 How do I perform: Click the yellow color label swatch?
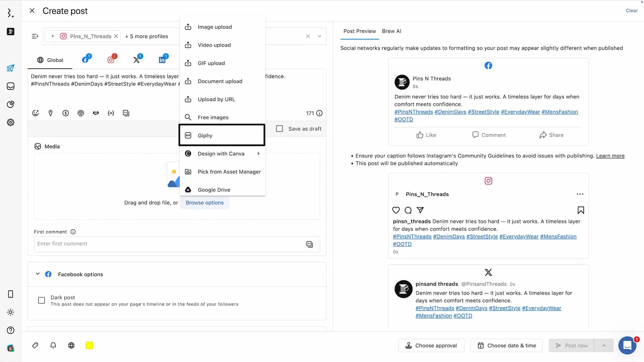tap(89, 345)
